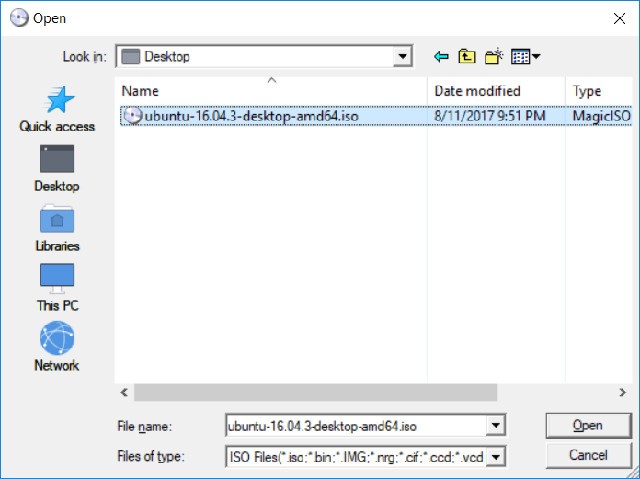The image size is (640, 479).
Task: Open Libraries from the sidebar
Action: click(57, 228)
